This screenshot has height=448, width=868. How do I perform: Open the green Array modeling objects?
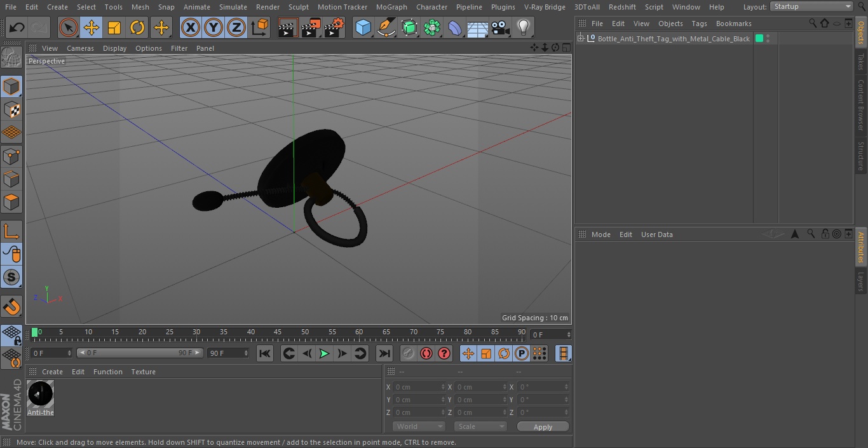click(x=432, y=27)
